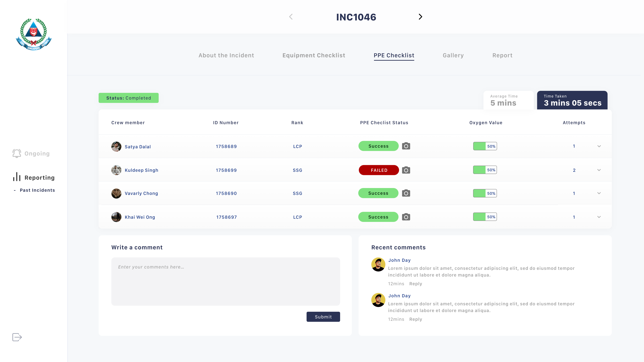This screenshot has width=644, height=362.
Task: Click Success status for Satya Dalal
Action: pyautogui.click(x=379, y=146)
